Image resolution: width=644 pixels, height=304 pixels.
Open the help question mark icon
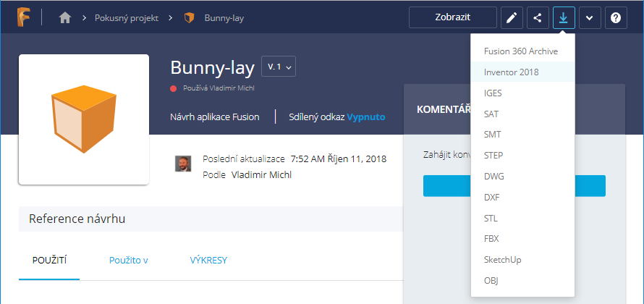[x=616, y=17]
